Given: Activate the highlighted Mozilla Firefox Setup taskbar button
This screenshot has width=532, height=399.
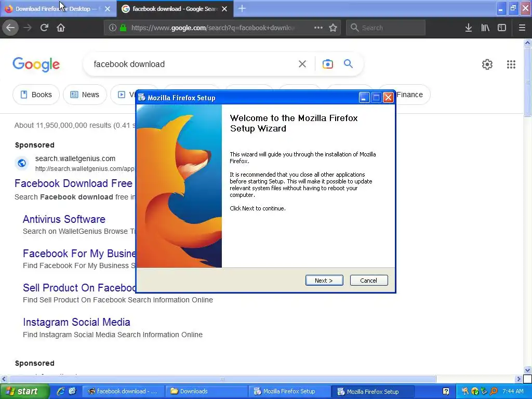Looking at the screenshot, I should [373, 392].
